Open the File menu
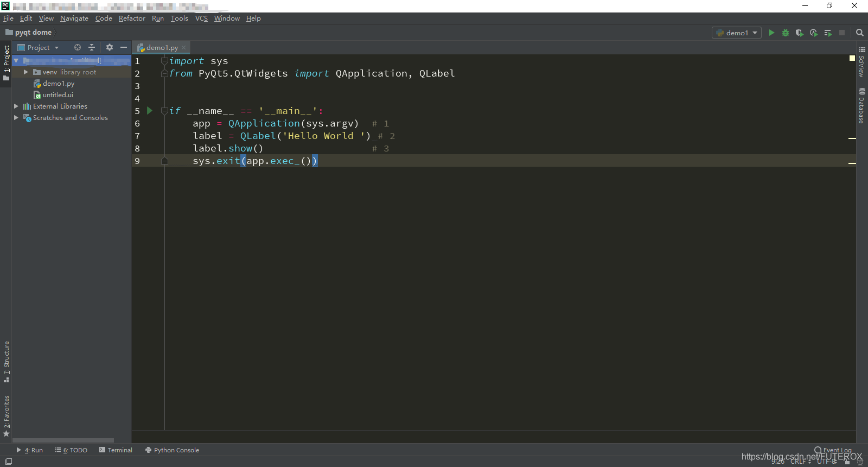This screenshot has height=467, width=868. click(8, 18)
